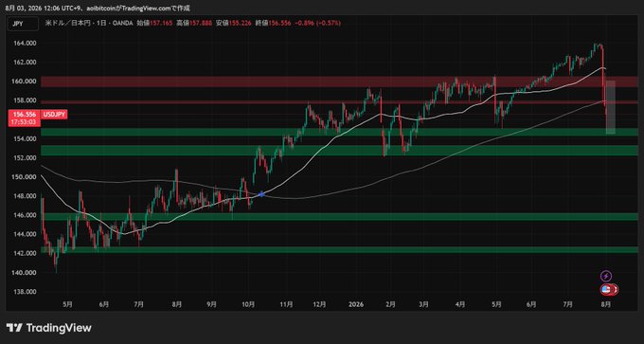The image size is (644, 344).
Task: Click the high value 157.888
Action: [x=200, y=24]
